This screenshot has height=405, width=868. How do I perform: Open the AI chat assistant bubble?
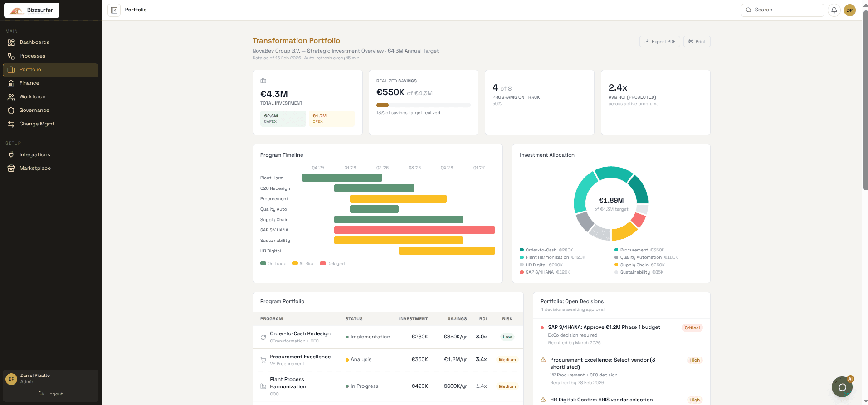pos(842,387)
